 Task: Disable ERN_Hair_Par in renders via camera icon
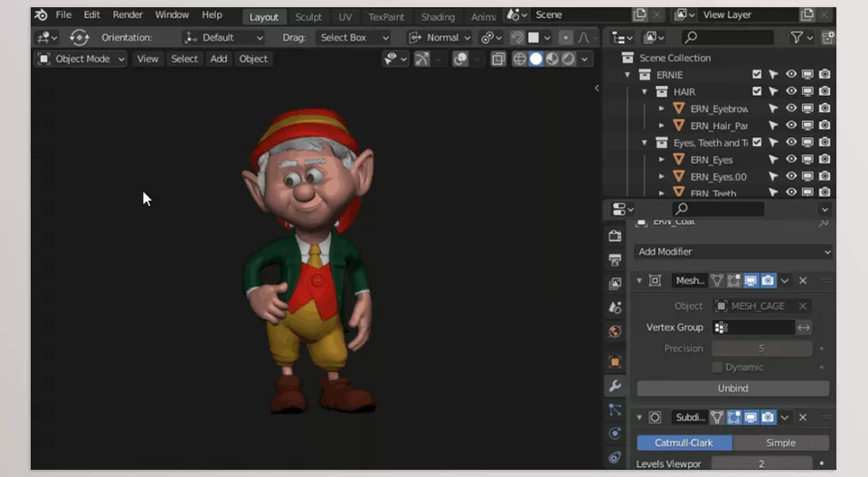click(x=825, y=125)
